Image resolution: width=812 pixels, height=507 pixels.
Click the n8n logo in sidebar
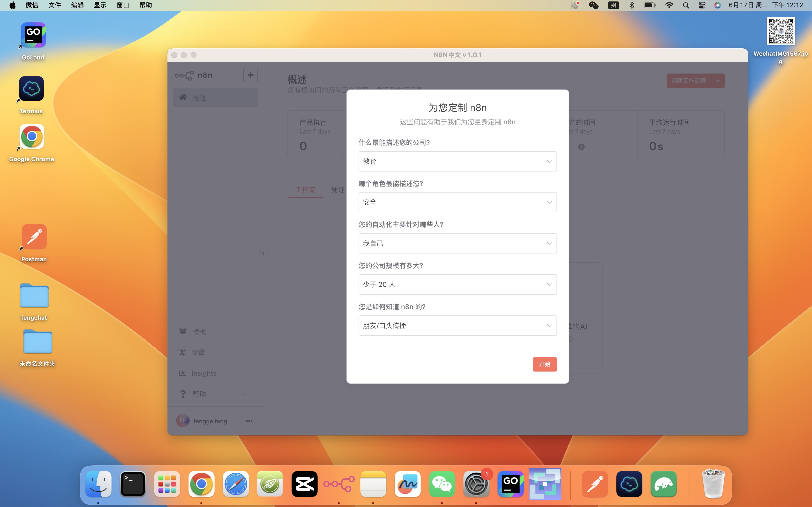[x=194, y=75]
